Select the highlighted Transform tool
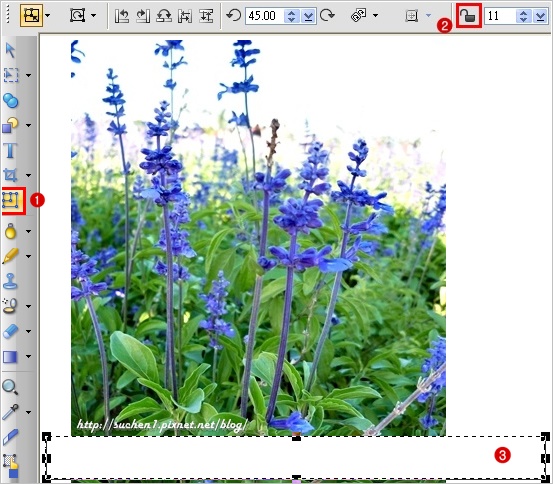Image resolution: width=553 pixels, height=484 pixels. coord(11,200)
